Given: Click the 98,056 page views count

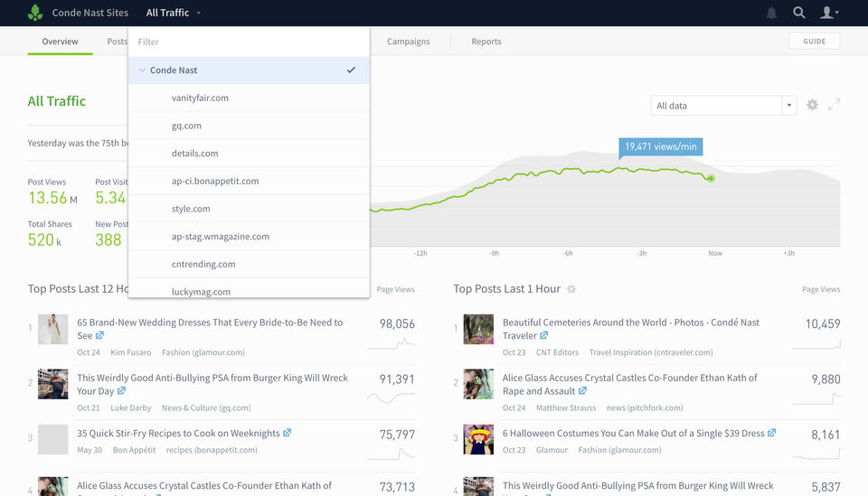Looking at the screenshot, I should point(397,323).
